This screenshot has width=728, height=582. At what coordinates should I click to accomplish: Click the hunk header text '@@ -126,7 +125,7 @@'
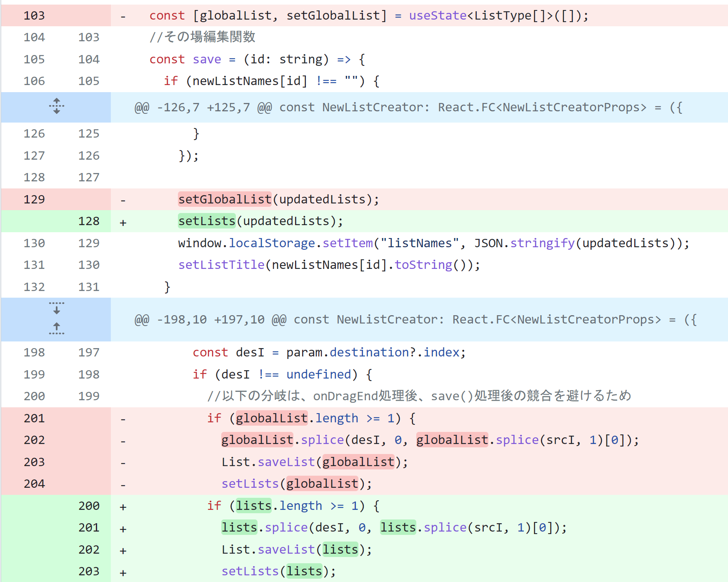click(203, 108)
